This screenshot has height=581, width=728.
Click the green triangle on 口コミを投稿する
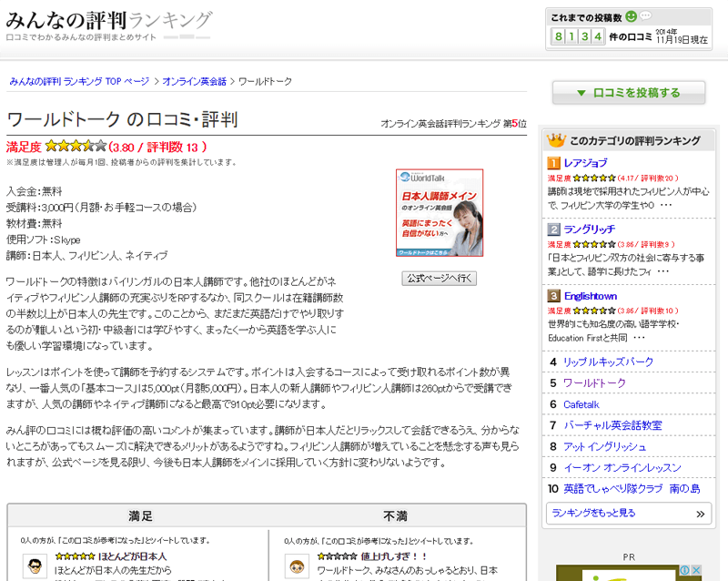pyautogui.click(x=581, y=93)
